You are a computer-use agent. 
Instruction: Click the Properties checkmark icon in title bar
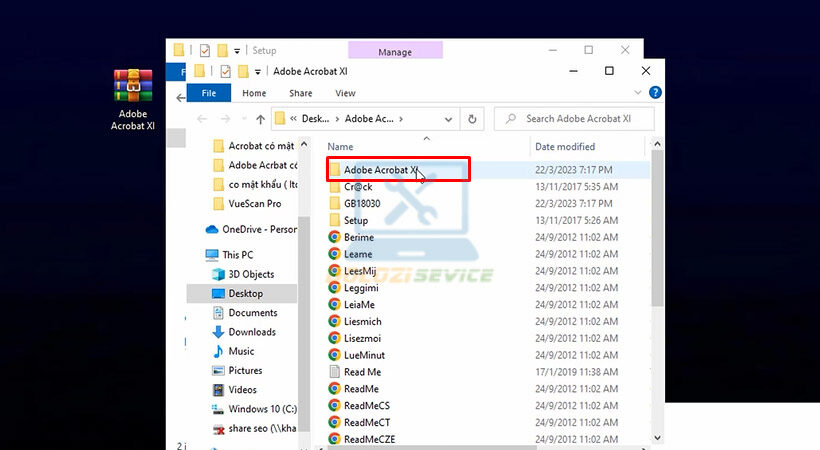point(225,71)
